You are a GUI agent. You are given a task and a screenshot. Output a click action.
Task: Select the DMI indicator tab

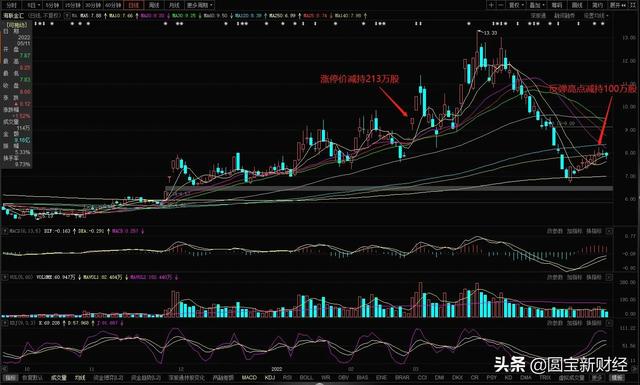[440, 378]
